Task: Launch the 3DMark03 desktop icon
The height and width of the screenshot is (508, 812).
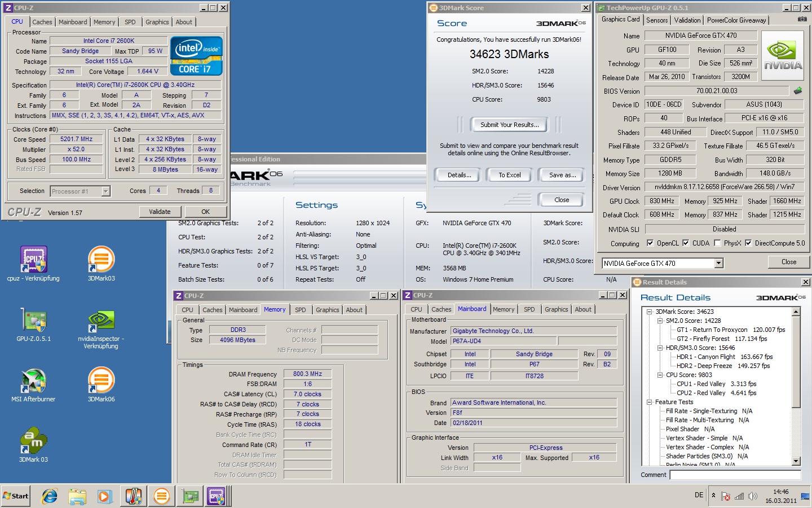Action: point(101,264)
